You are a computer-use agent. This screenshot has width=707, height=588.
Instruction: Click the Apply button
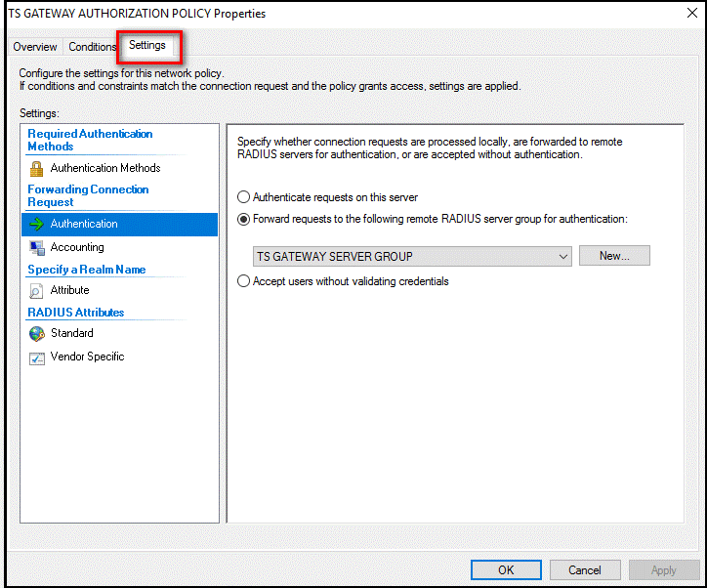pos(664,570)
